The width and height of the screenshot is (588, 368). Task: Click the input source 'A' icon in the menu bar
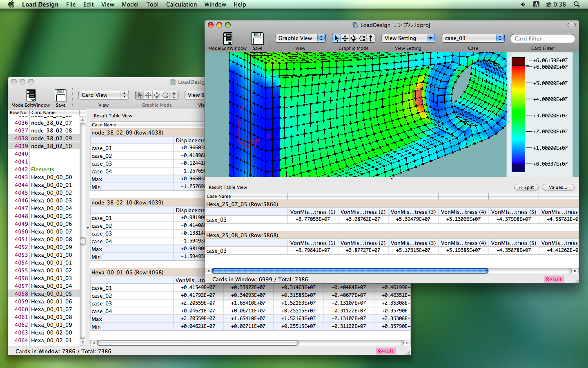536,4
